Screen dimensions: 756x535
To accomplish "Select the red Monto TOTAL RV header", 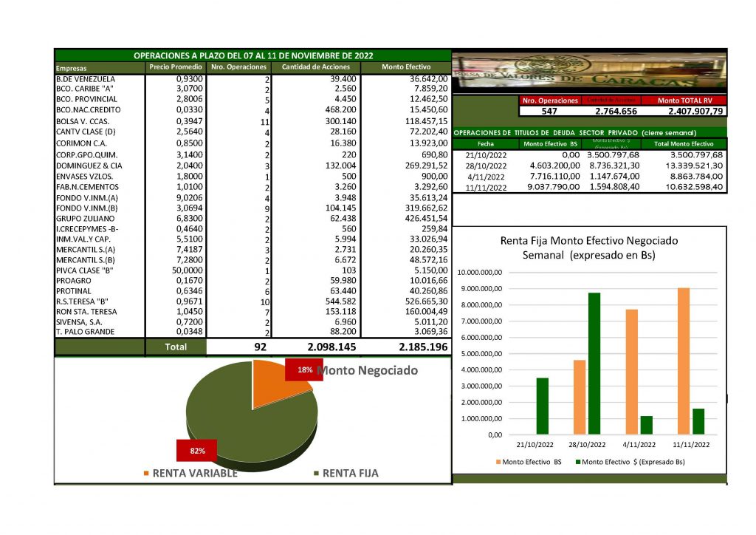I will (683, 100).
